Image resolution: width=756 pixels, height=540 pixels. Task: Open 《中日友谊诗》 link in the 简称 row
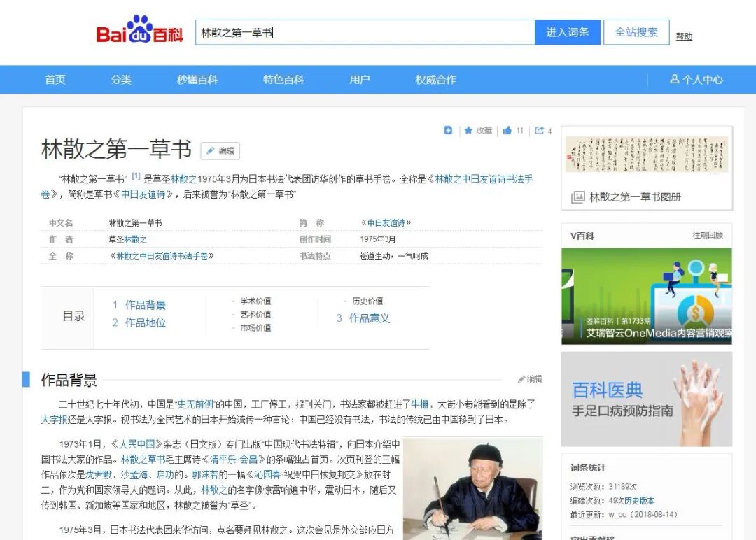click(x=386, y=222)
